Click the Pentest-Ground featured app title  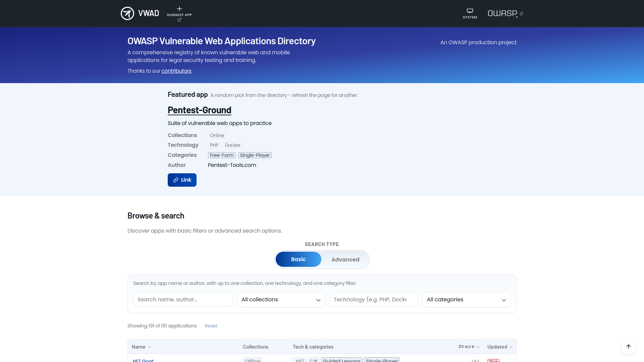(x=199, y=110)
